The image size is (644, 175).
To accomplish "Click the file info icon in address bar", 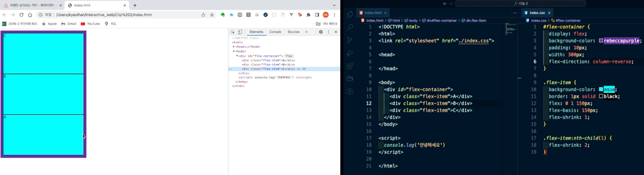I will pos(41,15).
